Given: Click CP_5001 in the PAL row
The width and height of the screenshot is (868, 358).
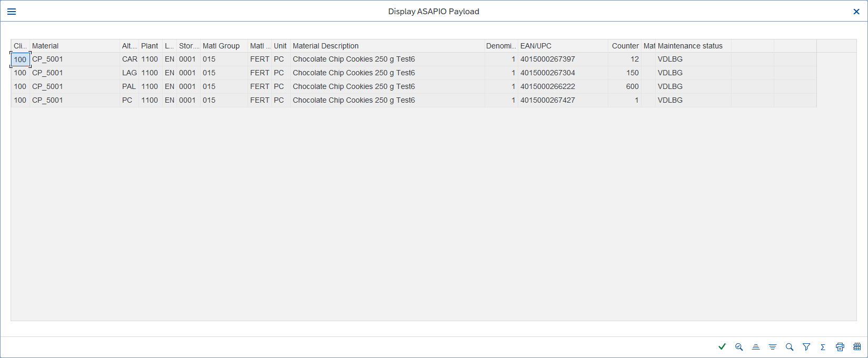Looking at the screenshot, I should [x=75, y=87].
